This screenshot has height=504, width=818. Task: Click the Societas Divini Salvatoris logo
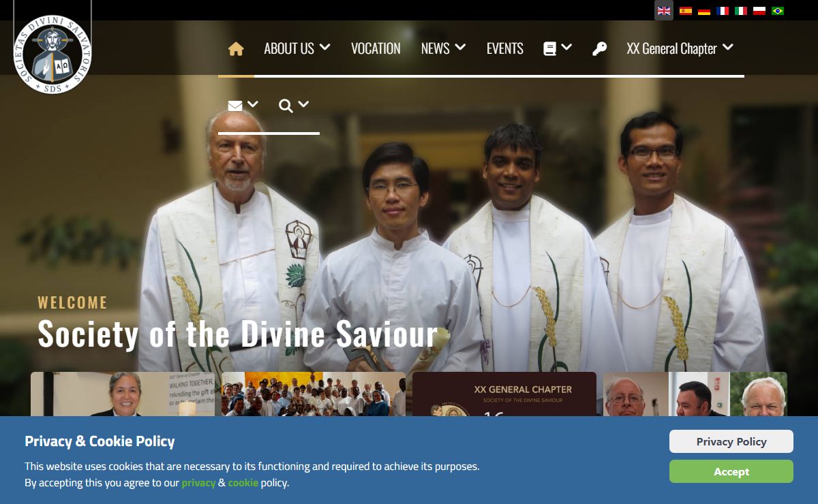point(52,54)
